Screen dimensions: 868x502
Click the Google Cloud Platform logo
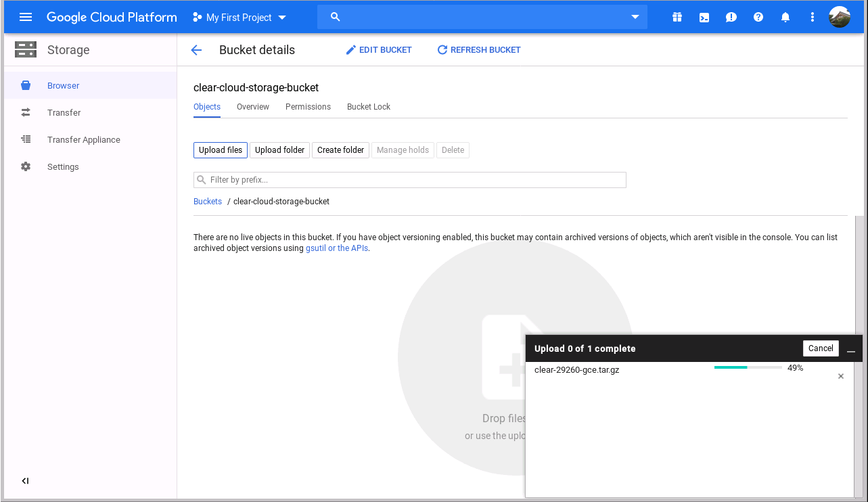tap(112, 18)
